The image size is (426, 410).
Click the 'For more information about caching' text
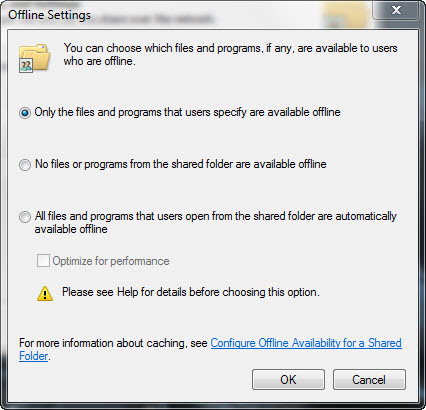click(x=113, y=343)
